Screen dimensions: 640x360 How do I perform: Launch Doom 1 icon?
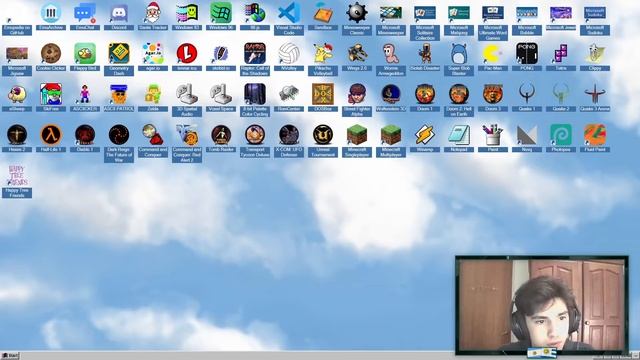(425, 94)
